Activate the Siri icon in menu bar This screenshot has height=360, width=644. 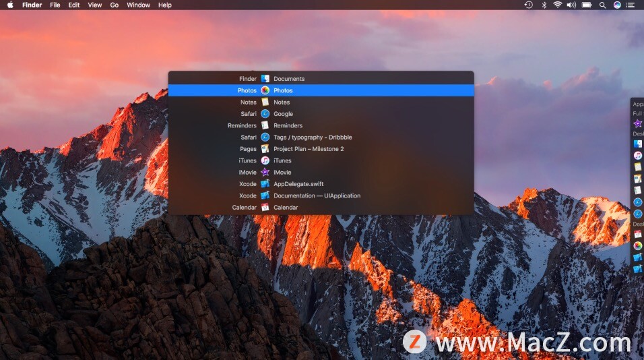[617, 5]
